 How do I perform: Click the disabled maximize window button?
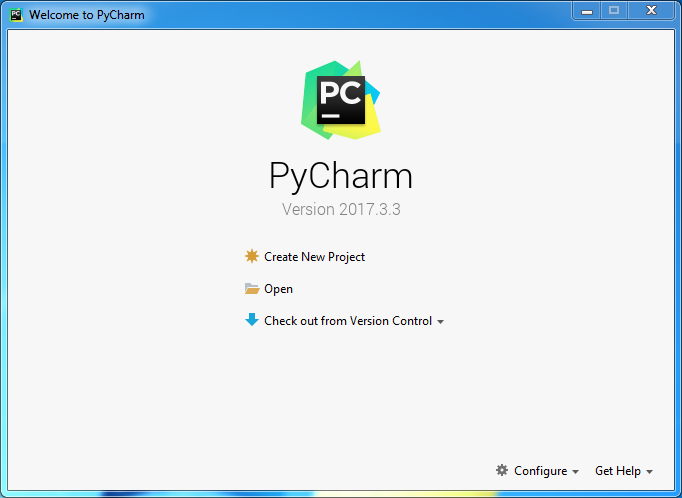(x=614, y=11)
